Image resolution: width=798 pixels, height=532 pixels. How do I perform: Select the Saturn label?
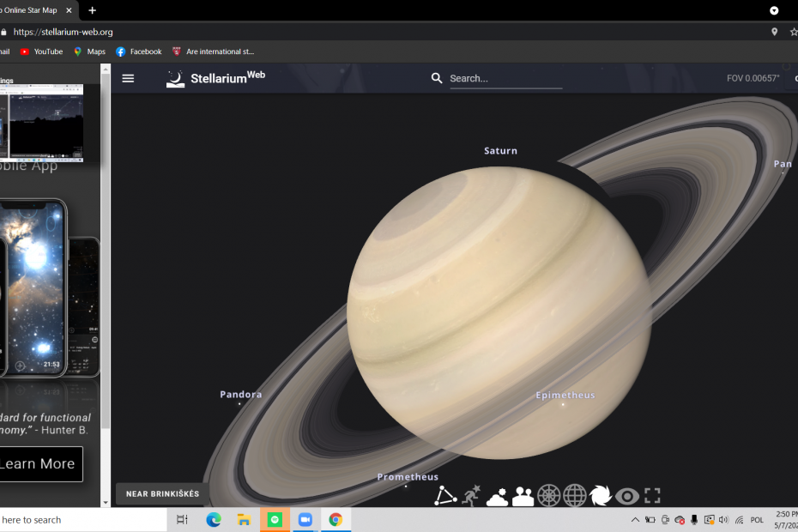pos(500,151)
